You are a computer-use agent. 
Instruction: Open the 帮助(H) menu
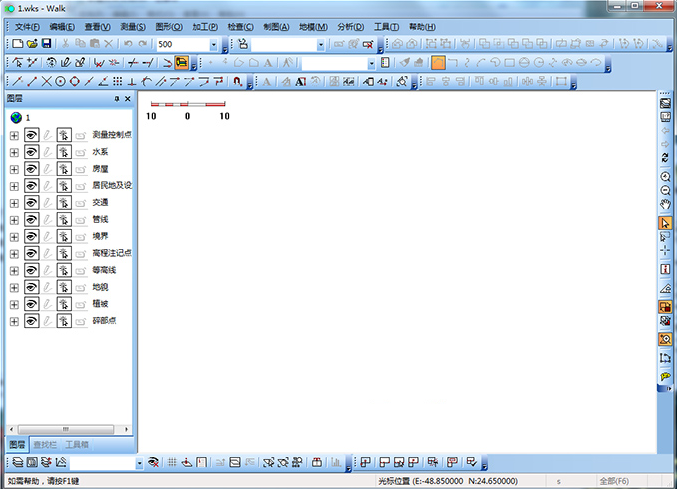pos(422,27)
